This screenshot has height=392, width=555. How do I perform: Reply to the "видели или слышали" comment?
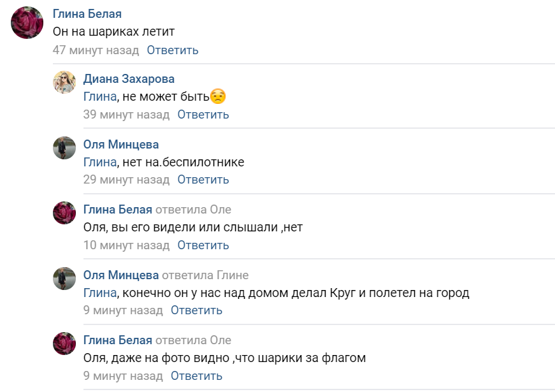[x=203, y=245]
